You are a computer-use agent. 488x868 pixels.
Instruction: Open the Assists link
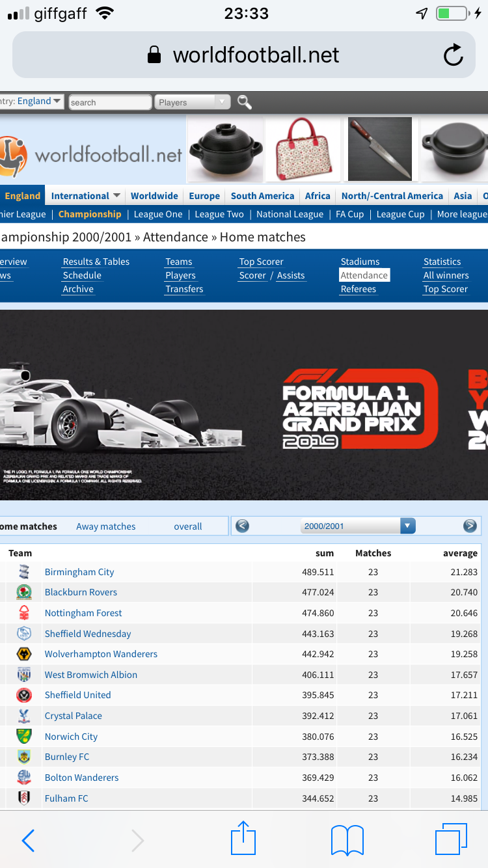point(291,275)
